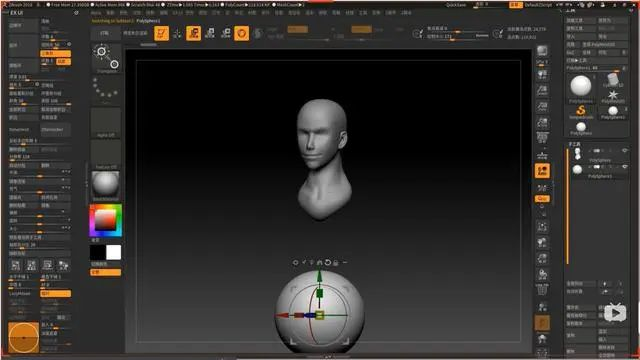The image size is (640, 360).
Task: Click the Actual size icon
Action: click(x=542, y=107)
